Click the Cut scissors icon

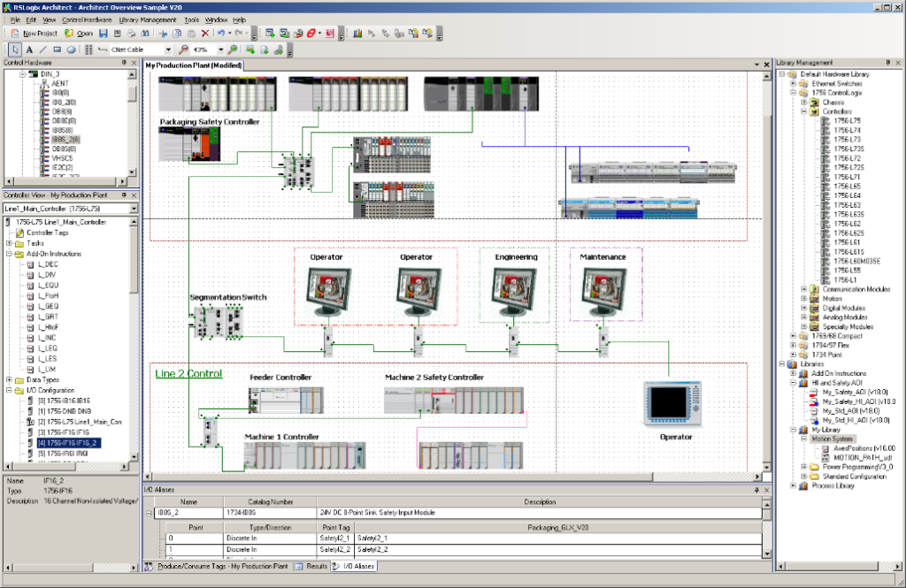(x=164, y=34)
